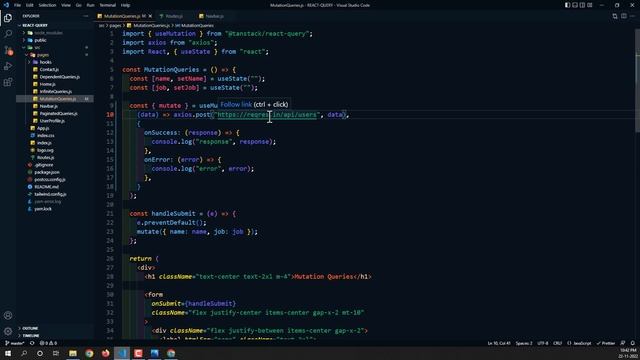The image size is (640, 360).
Task: Click the reqres.in API URL link in code
Action: [267, 115]
